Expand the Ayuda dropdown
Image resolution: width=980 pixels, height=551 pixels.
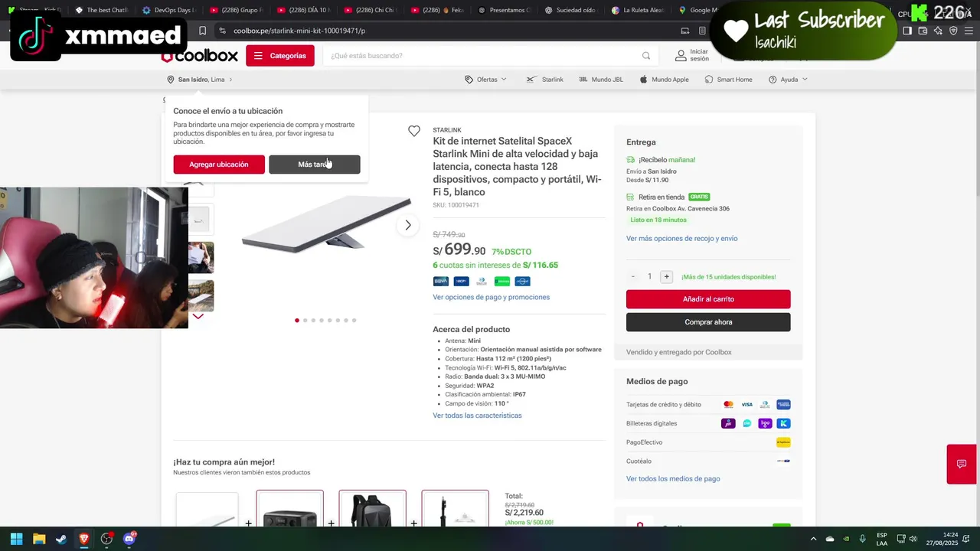pos(788,80)
